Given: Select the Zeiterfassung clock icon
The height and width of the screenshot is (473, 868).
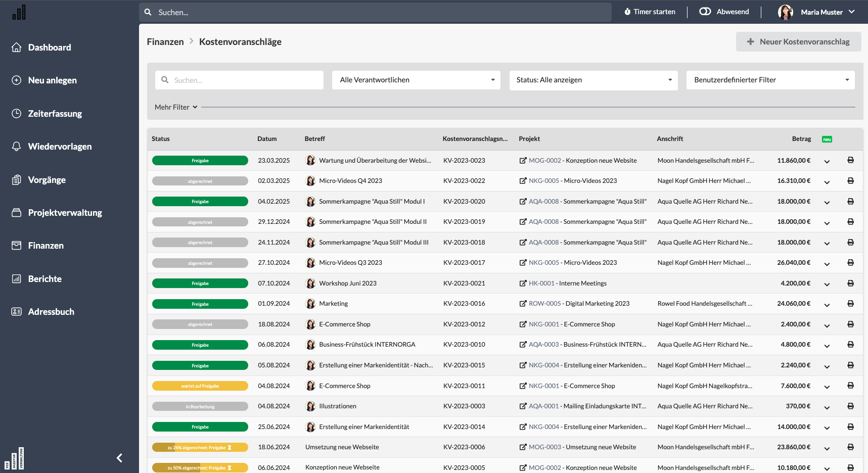Looking at the screenshot, I should [16, 113].
